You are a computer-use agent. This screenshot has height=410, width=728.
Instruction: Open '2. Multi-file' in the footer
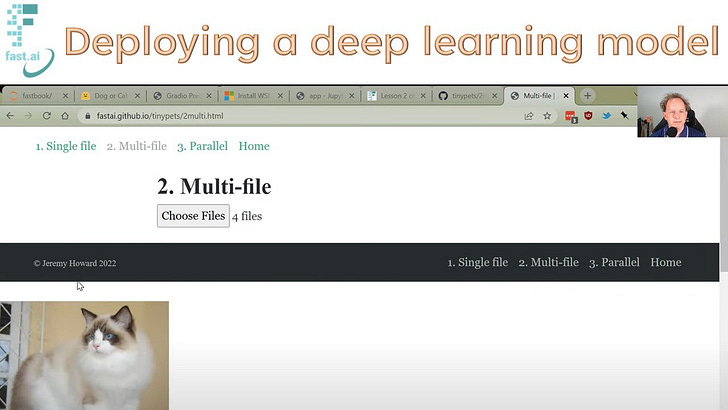[x=548, y=262]
